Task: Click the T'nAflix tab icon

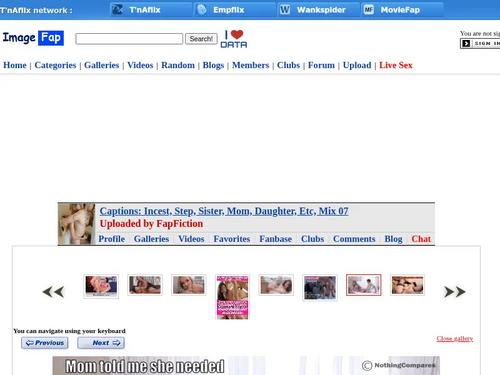Action: pos(117,10)
